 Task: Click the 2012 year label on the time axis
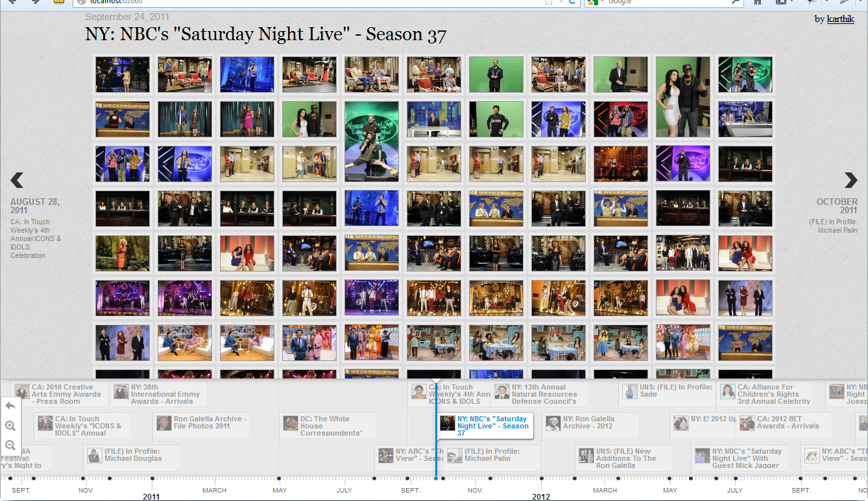tap(541, 496)
